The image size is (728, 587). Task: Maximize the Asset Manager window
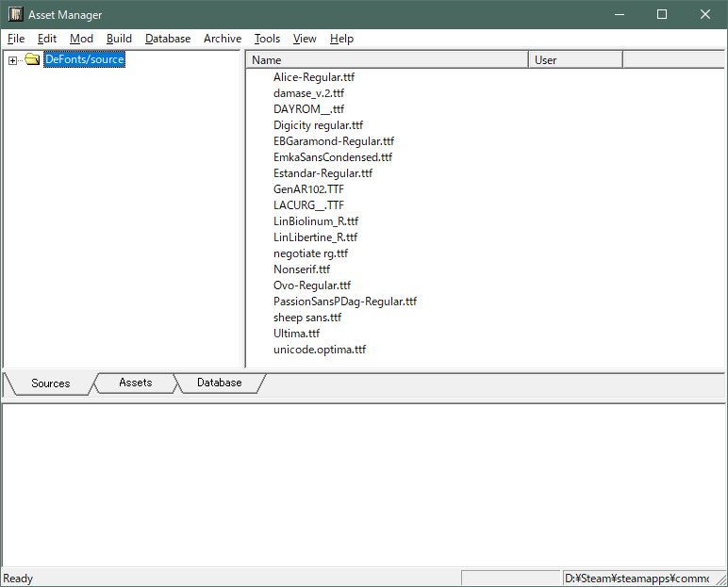[662, 14]
